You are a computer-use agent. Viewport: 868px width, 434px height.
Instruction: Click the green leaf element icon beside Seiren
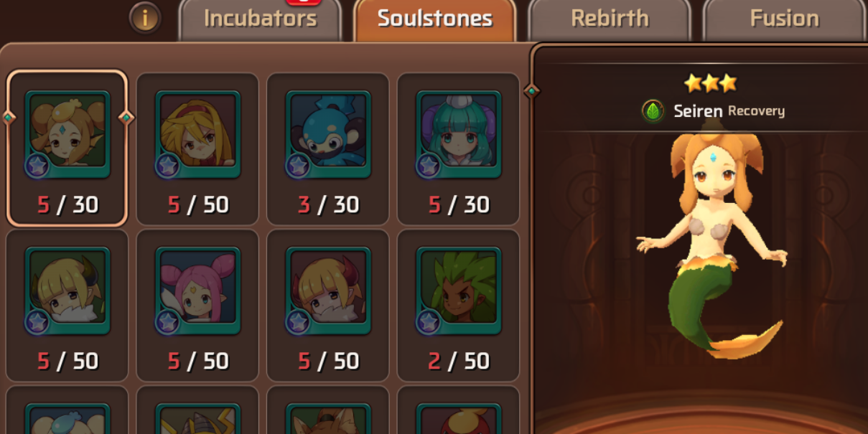coord(653,111)
